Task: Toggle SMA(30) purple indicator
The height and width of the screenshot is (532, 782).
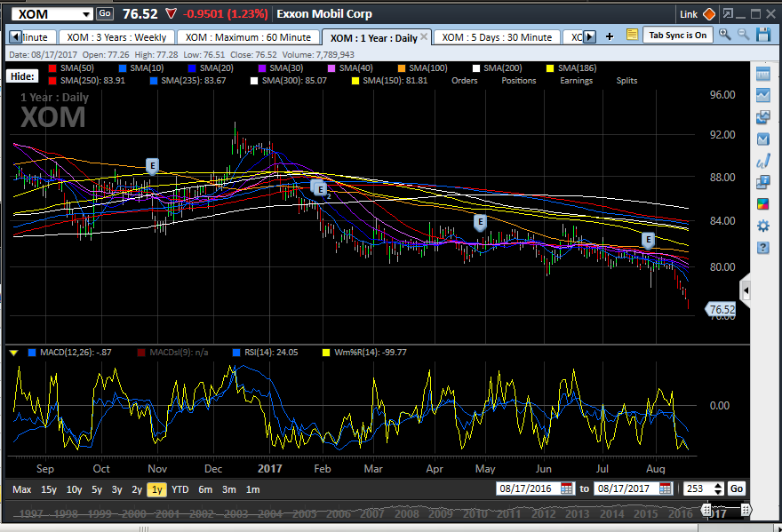Action: [262, 68]
